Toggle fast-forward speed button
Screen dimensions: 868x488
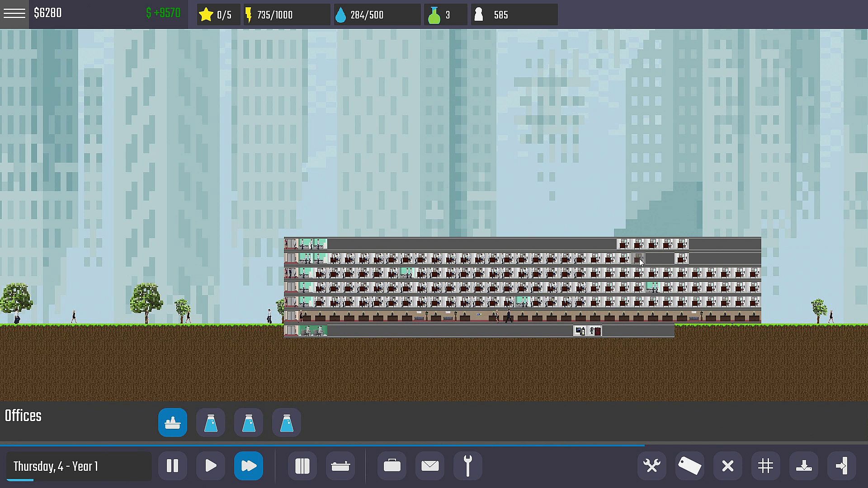click(249, 466)
